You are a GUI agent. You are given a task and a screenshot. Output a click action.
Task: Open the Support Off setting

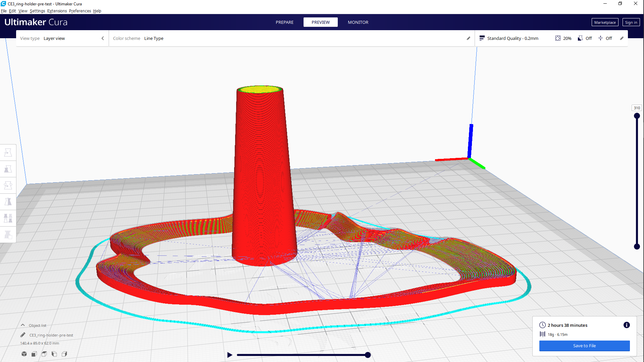[x=585, y=39]
